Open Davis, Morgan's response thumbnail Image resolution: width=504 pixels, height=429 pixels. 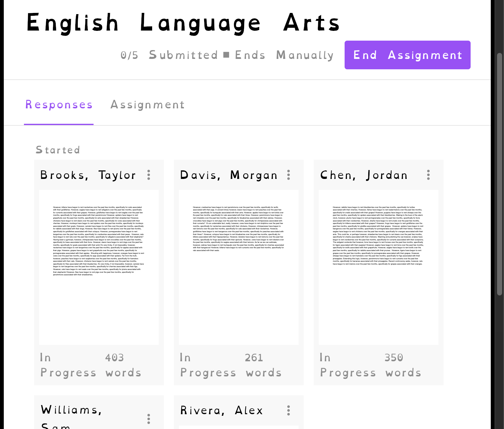[x=239, y=267]
